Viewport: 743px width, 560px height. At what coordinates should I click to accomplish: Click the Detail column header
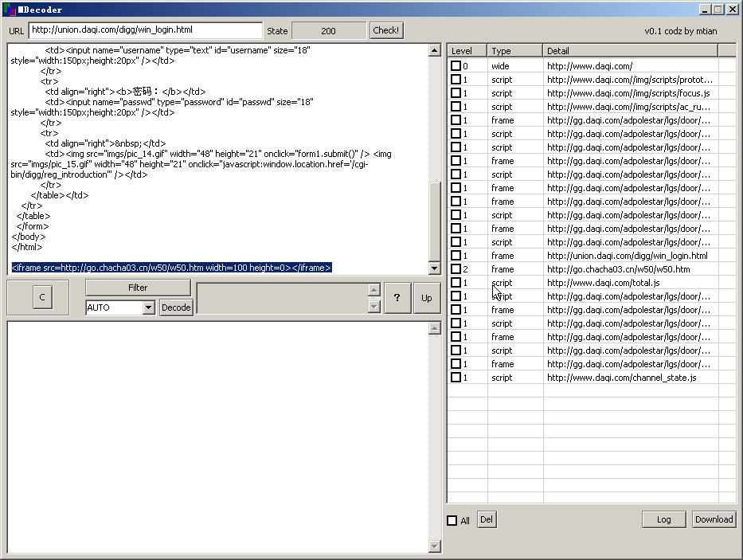pyautogui.click(x=630, y=51)
